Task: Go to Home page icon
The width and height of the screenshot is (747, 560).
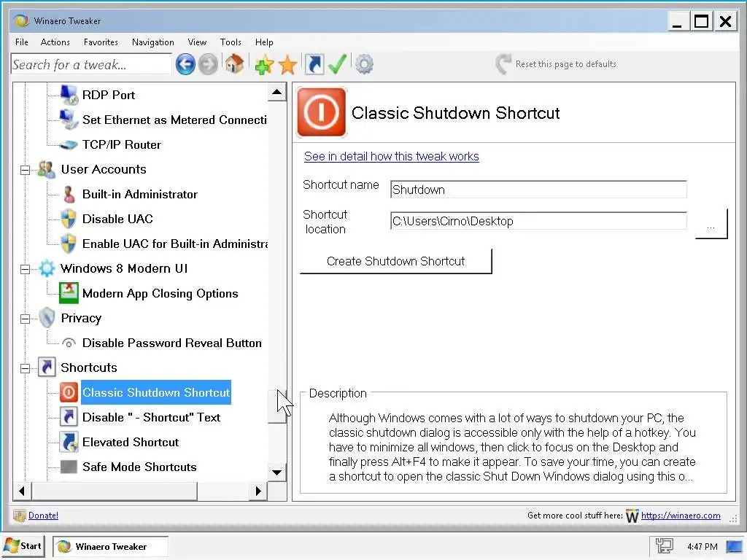Action: pyautogui.click(x=234, y=64)
